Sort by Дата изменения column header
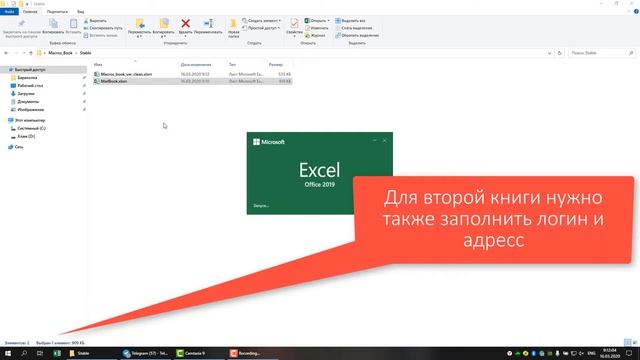640x360 pixels. [x=196, y=64]
